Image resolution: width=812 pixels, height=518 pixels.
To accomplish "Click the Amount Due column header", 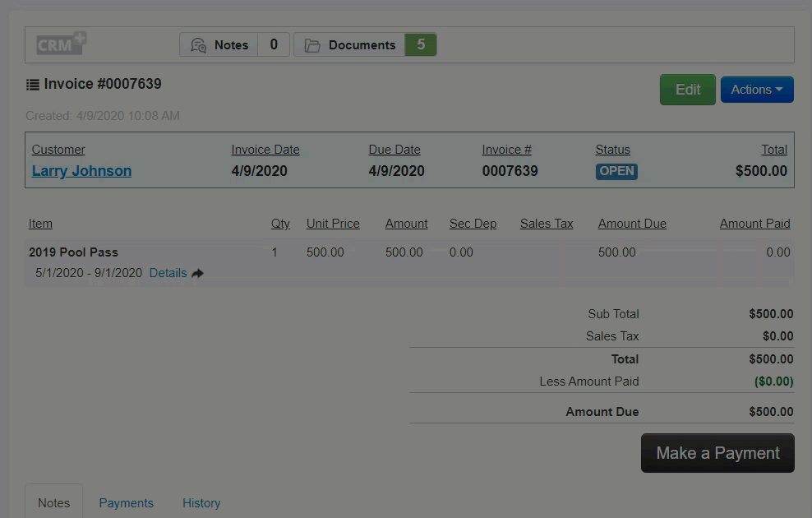I will [631, 224].
